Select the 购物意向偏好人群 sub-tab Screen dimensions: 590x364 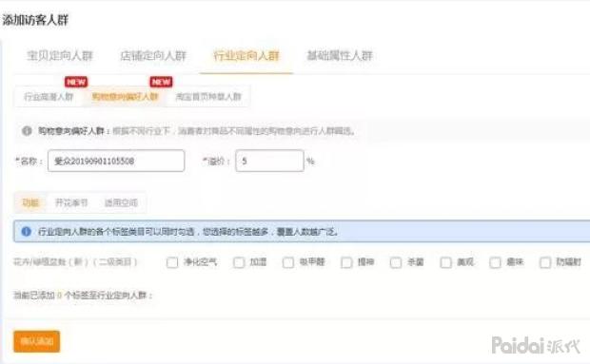click(125, 97)
